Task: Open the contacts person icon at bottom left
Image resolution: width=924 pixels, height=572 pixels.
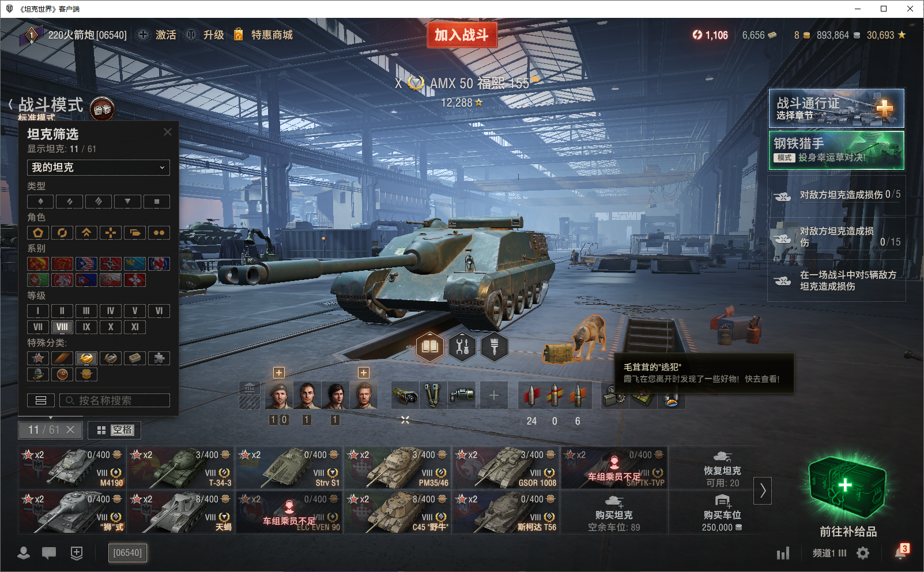Action: click(24, 553)
